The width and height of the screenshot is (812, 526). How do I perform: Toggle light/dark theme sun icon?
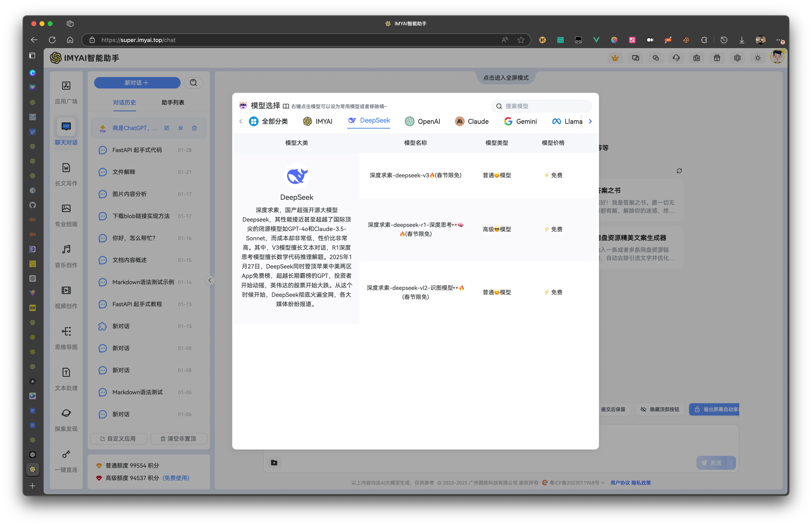click(x=758, y=58)
